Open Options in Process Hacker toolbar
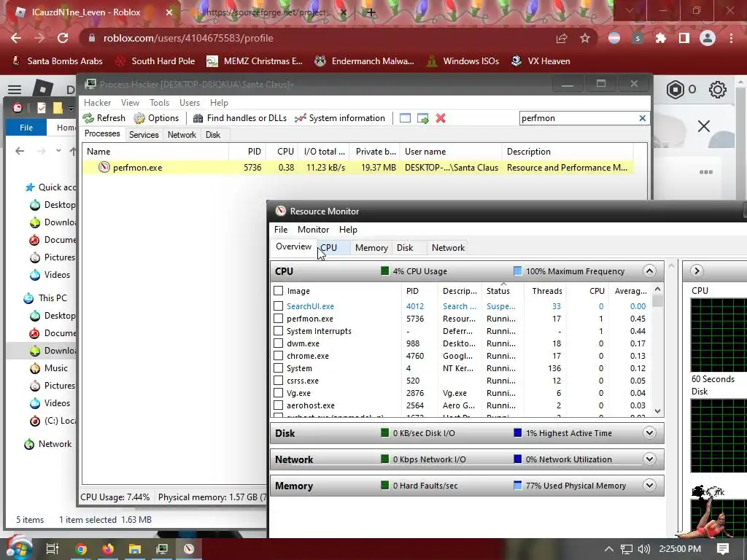Screen dimensions: 747x560 pyautogui.click(x=156, y=118)
